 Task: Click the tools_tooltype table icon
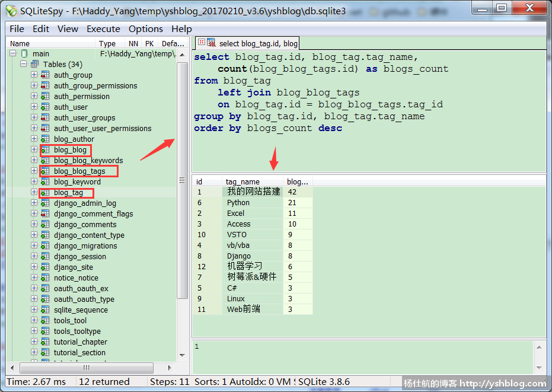click(45, 331)
